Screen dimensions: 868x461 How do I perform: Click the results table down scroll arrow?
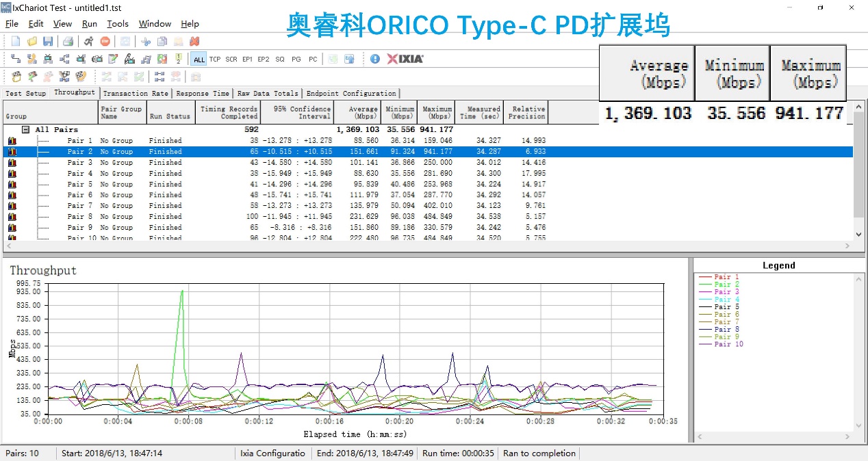click(x=859, y=234)
